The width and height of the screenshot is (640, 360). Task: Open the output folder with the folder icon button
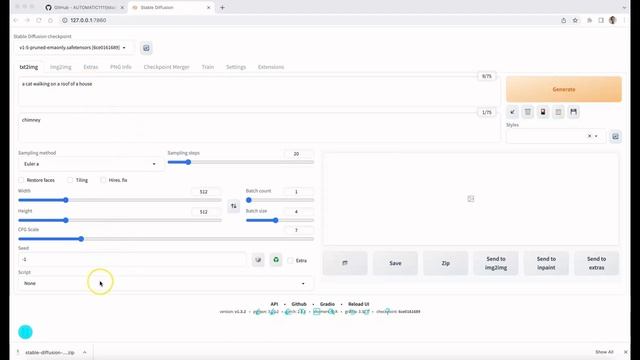[x=345, y=263]
